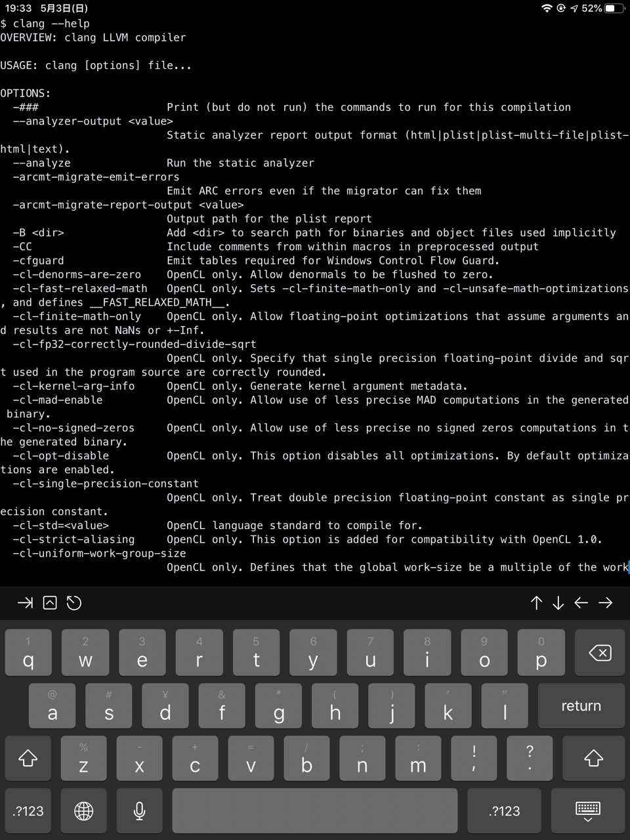The width and height of the screenshot is (630, 840).
Task: Tap the Tab key icon in terminal toolbar
Action: pos(25,602)
